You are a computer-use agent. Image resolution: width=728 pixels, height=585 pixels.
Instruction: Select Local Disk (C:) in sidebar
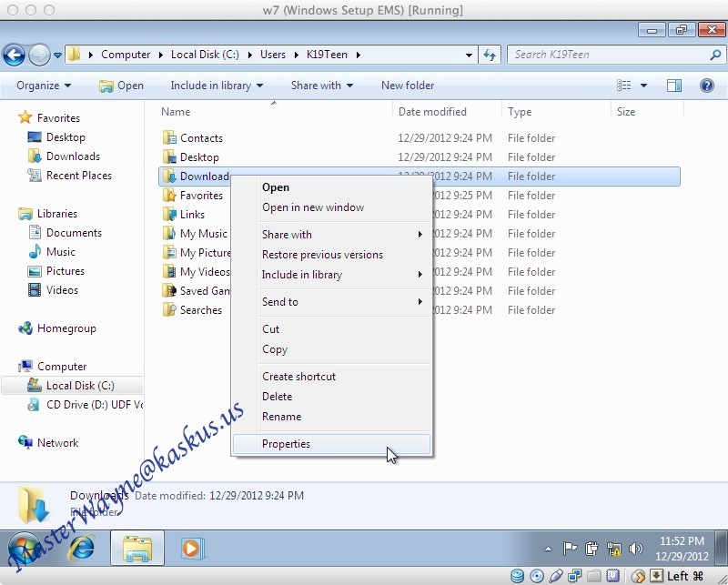(73, 386)
